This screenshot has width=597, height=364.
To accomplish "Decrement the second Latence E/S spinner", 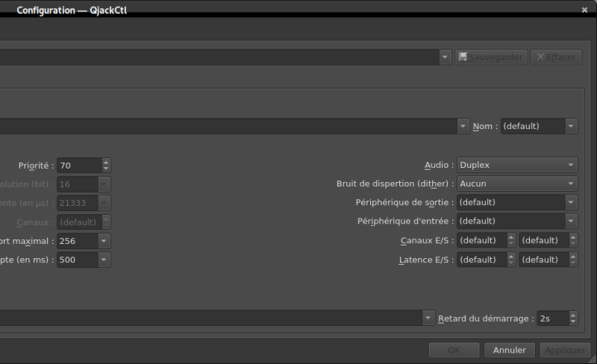I will (x=573, y=263).
